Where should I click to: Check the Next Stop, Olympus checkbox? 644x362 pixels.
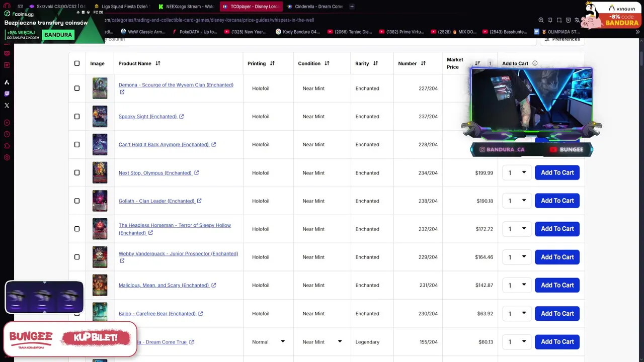[77, 172]
